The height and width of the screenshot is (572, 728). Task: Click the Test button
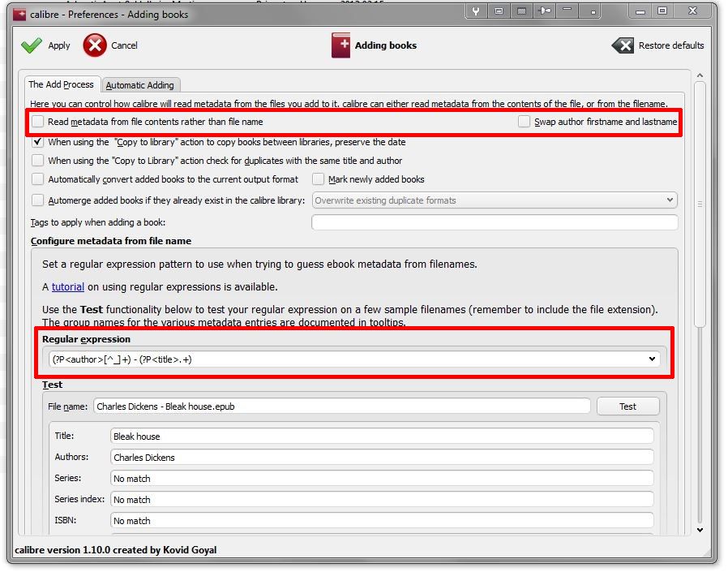(627, 406)
